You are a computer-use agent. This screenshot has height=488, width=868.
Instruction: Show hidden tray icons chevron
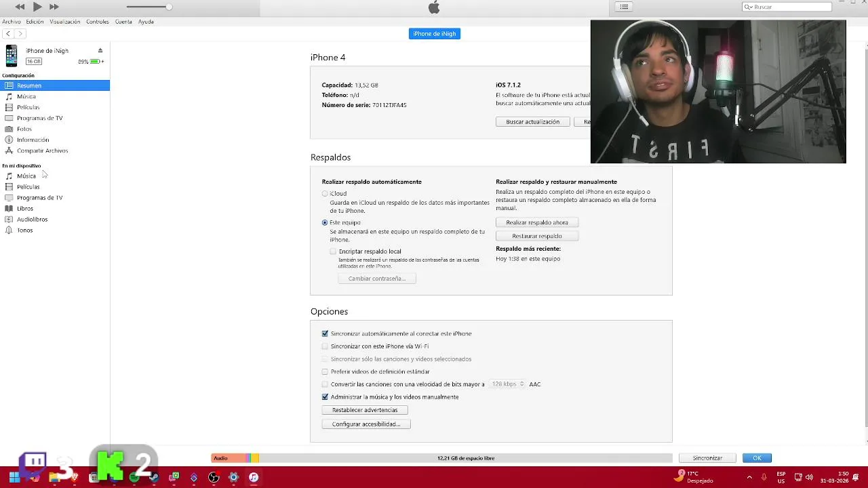(749, 477)
